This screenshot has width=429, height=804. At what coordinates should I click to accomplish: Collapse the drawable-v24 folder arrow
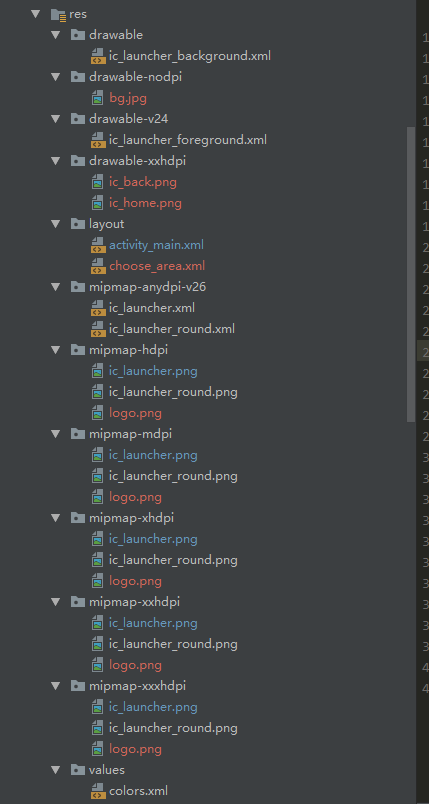click(55, 119)
